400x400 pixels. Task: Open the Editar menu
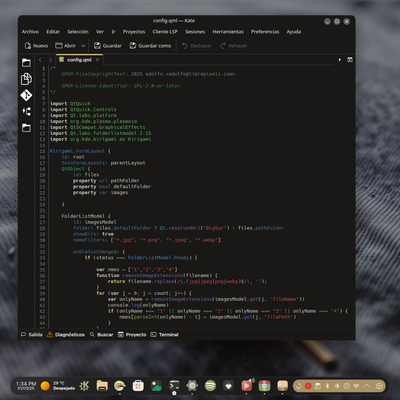coord(53,32)
